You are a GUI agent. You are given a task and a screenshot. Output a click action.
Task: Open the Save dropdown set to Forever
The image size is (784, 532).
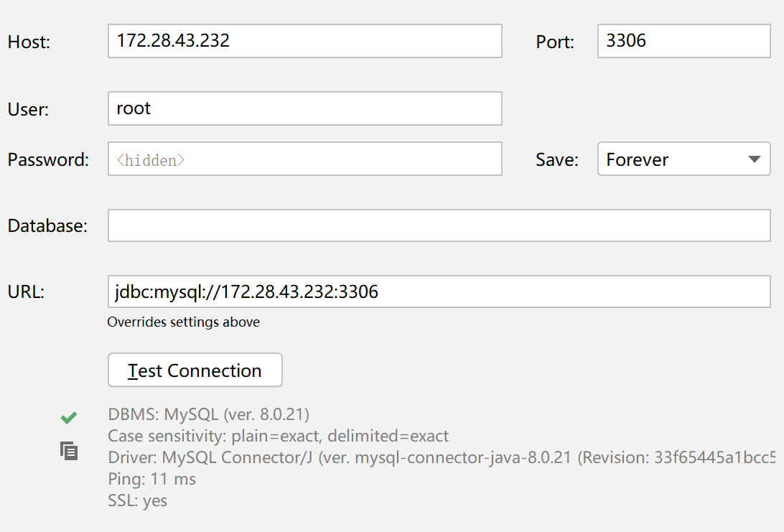(682, 159)
